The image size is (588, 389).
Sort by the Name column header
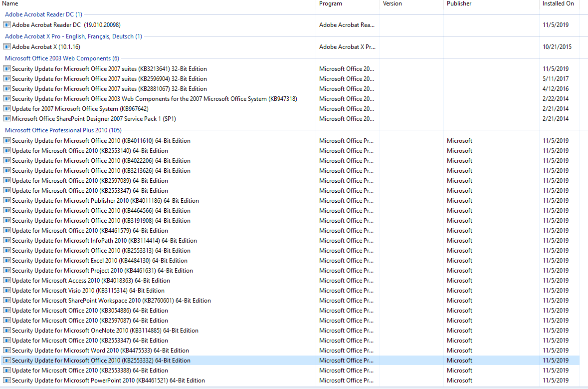point(10,3)
